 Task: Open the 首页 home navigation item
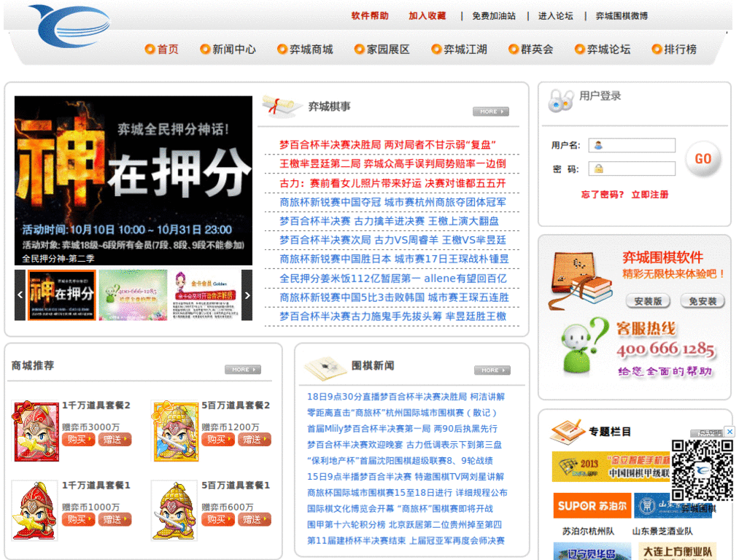(162, 50)
